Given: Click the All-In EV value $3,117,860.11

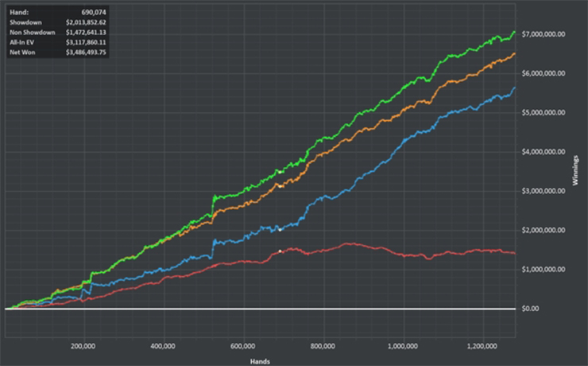Looking at the screenshot, I should (x=86, y=42).
